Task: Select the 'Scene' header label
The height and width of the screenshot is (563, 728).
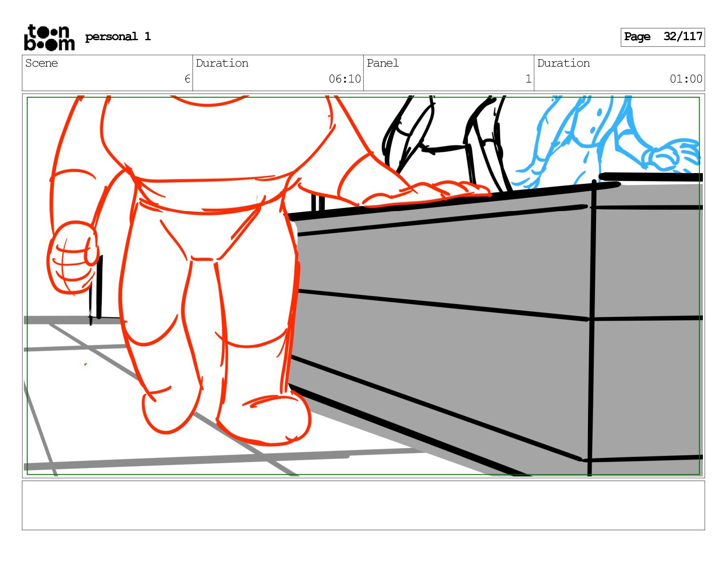Action: pyautogui.click(x=41, y=63)
